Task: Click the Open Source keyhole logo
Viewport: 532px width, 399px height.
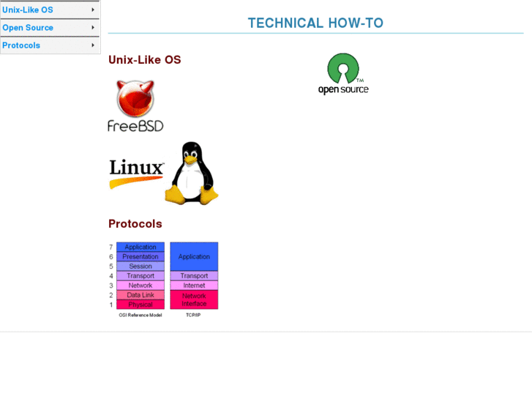Action: pos(343,68)
